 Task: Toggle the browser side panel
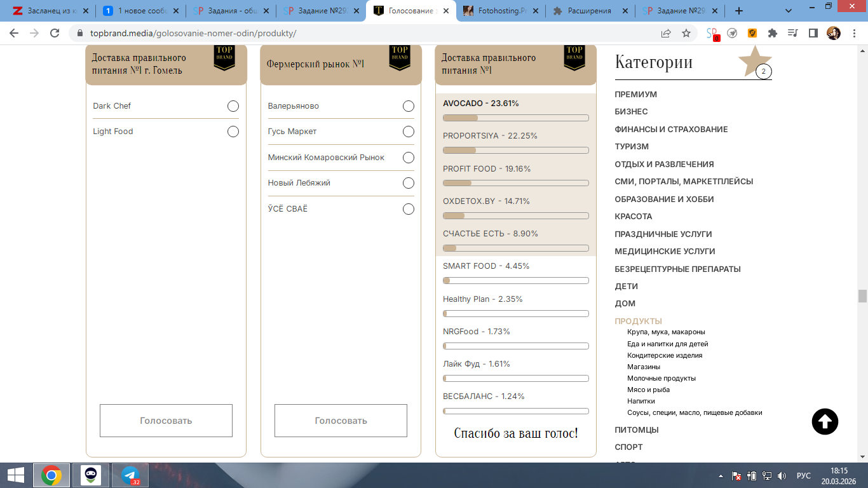tap(813, 34)
